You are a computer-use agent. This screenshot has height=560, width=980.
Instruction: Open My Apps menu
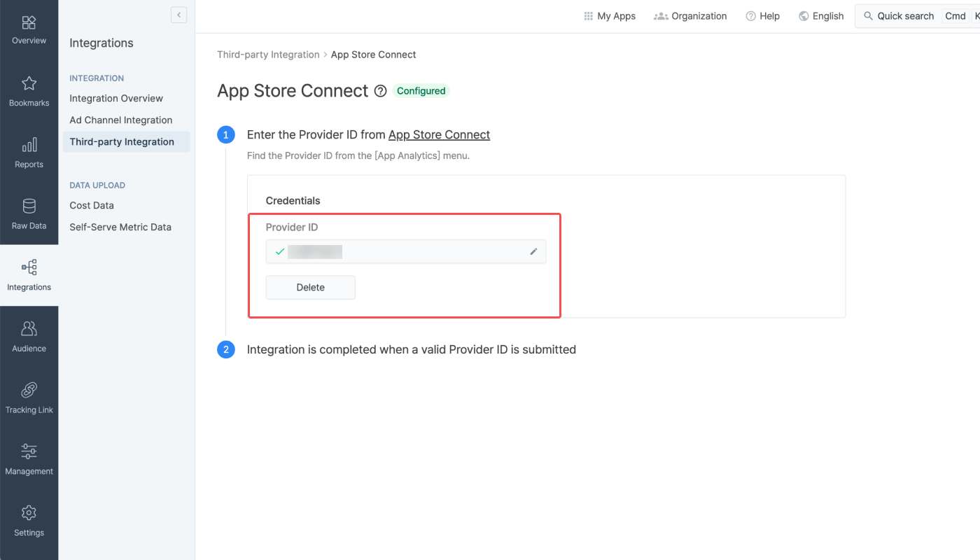(x=610, y=16)
